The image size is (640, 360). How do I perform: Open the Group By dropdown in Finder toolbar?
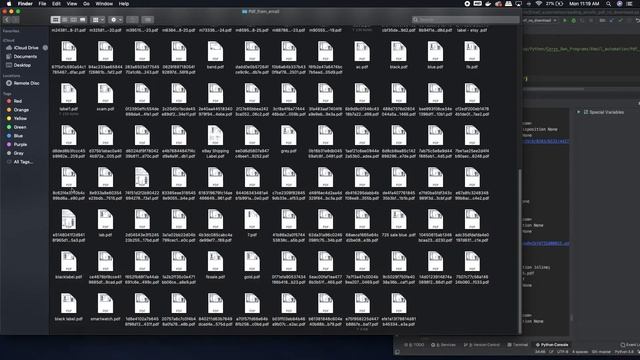[x=98, y=20]
